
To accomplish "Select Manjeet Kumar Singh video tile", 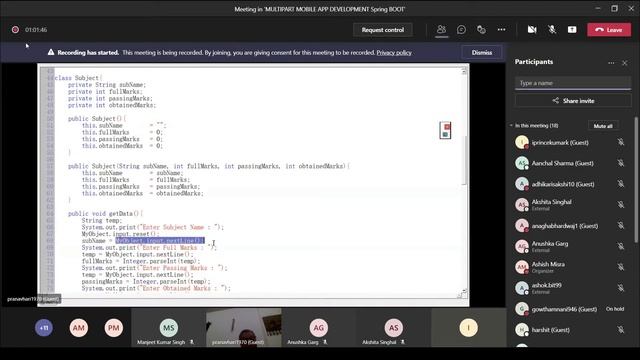I will [168, 328].
